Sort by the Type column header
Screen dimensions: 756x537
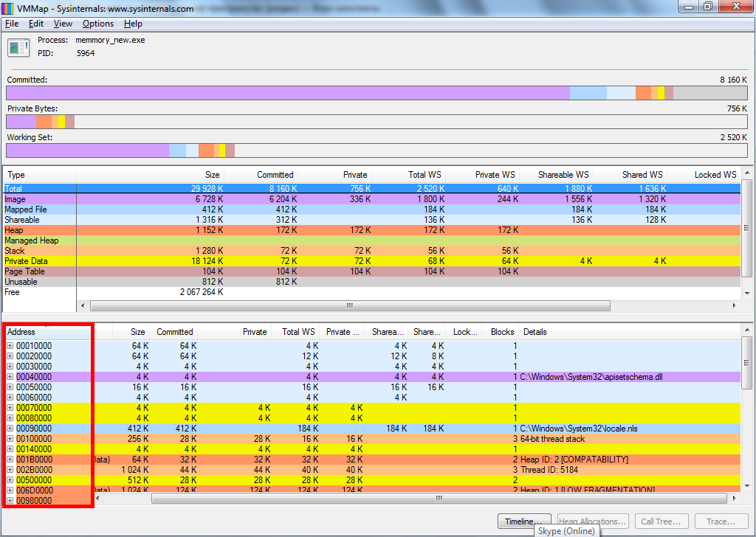[40, 175]
